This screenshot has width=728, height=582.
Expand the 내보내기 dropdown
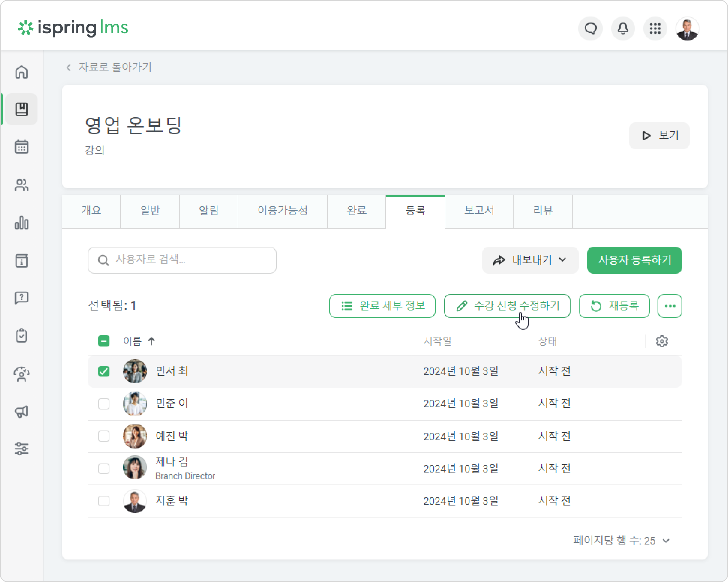[530, 260]
